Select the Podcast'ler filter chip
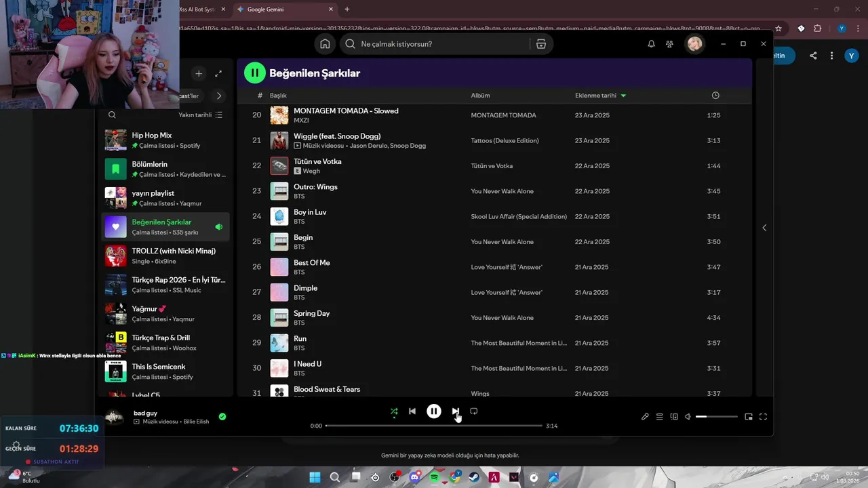868x488 pixels. (191, 96)
